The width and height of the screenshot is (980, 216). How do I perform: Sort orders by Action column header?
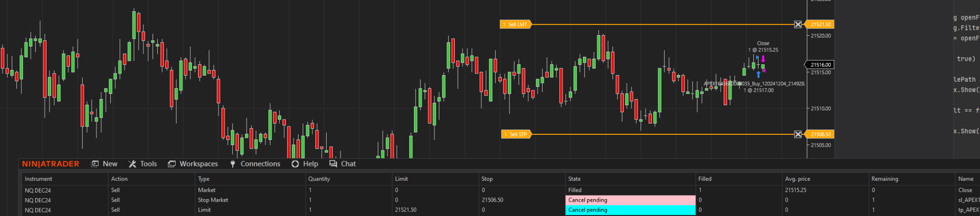pyautogui.click(x=152, y=179)
